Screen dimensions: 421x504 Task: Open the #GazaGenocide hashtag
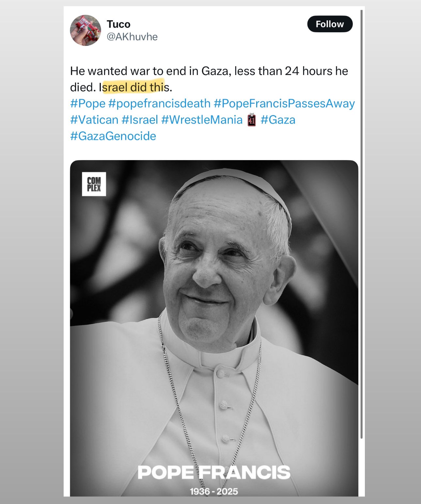coord(113,136)
